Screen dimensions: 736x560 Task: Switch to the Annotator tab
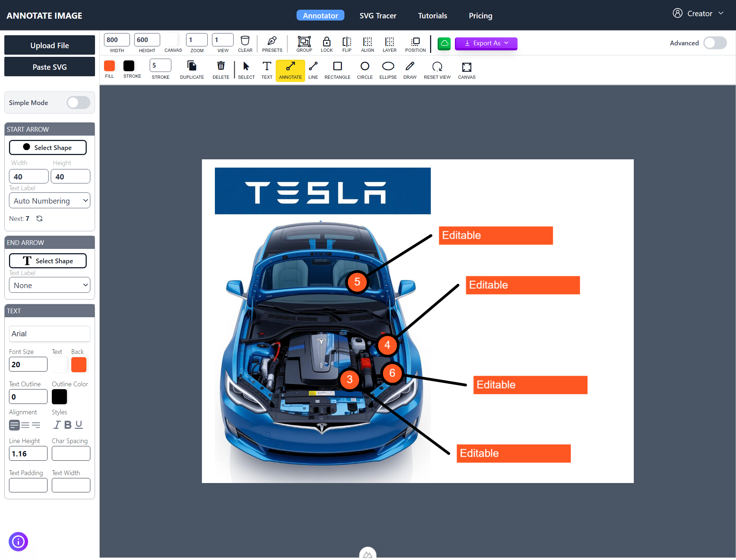pos(320,15)
